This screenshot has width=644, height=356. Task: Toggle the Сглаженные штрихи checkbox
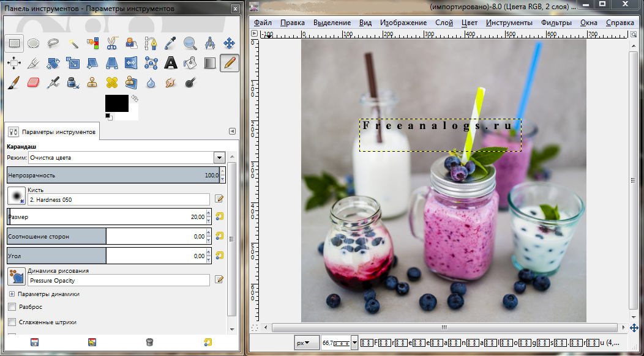[12, 322]
